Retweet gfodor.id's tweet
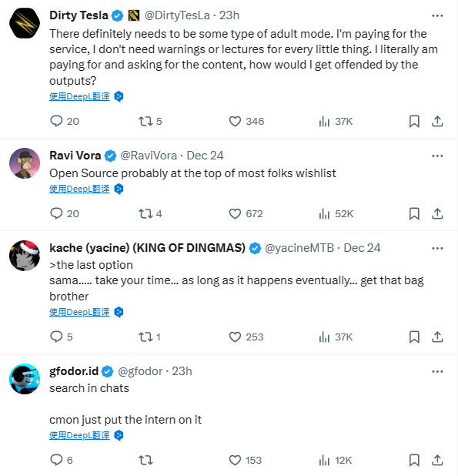Viewport: 458px width, 476px height. [x=145, y=461]
